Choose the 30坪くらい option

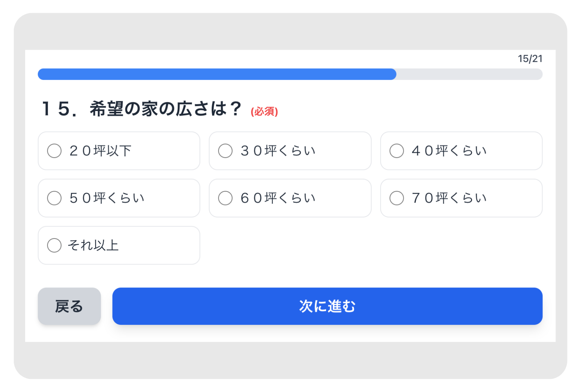tap(226, 151)
